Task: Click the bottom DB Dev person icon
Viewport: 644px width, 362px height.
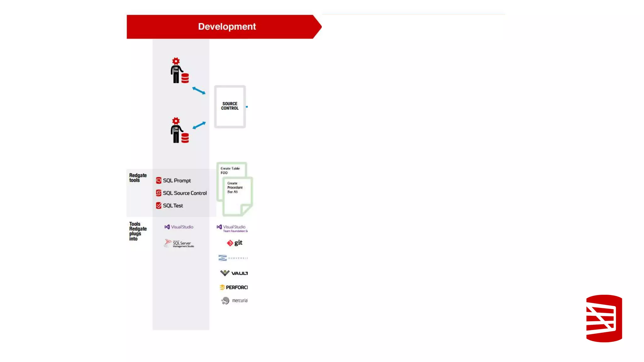Action: (x=179, y=130)
